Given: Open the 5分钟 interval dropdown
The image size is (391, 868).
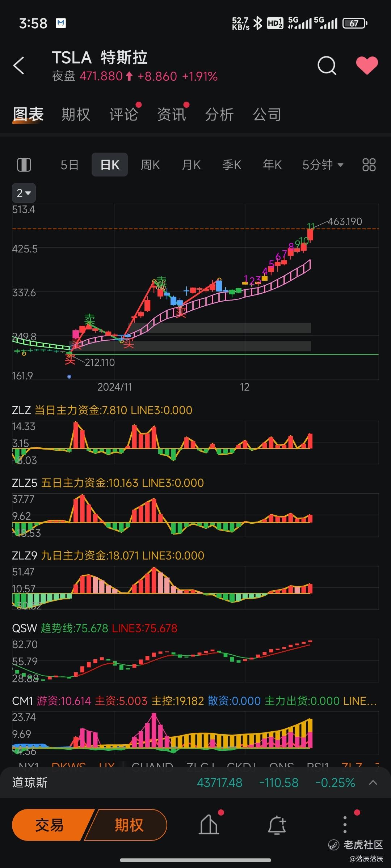Looking at the screenshot, I should (x=323, y=165).
